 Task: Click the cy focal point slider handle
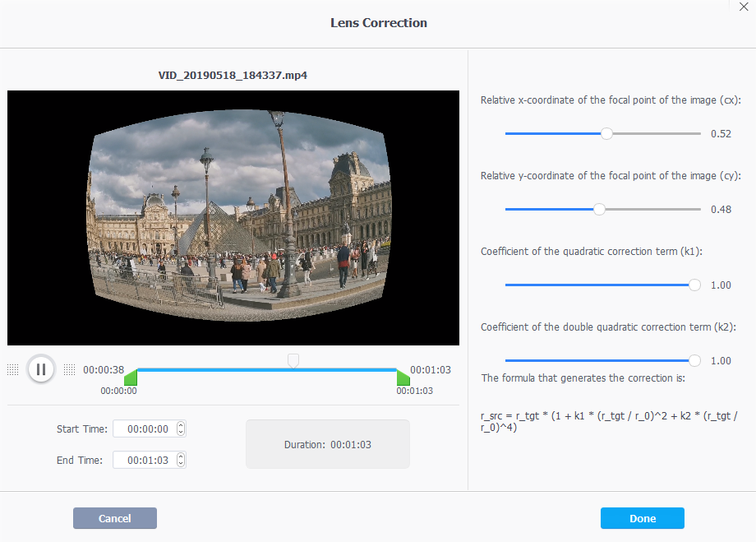tap(599, 209)
